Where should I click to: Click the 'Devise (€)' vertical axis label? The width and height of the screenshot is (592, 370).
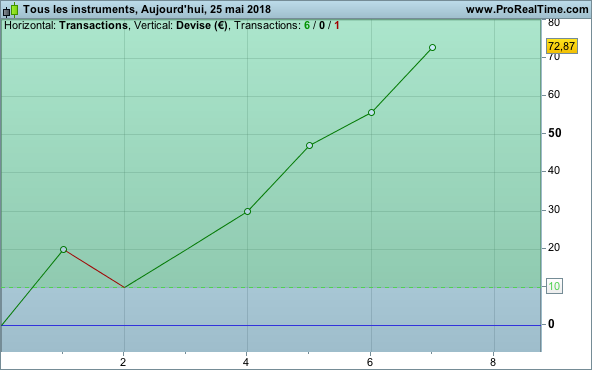202,26
